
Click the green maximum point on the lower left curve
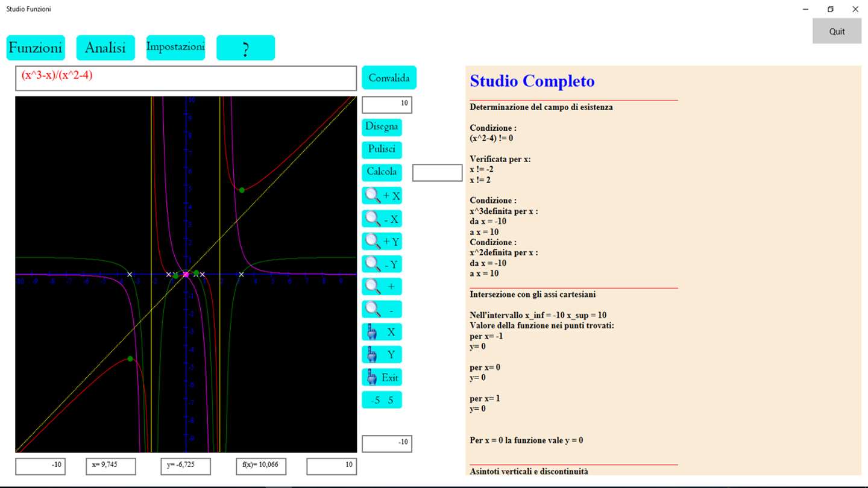coord(130,358)
